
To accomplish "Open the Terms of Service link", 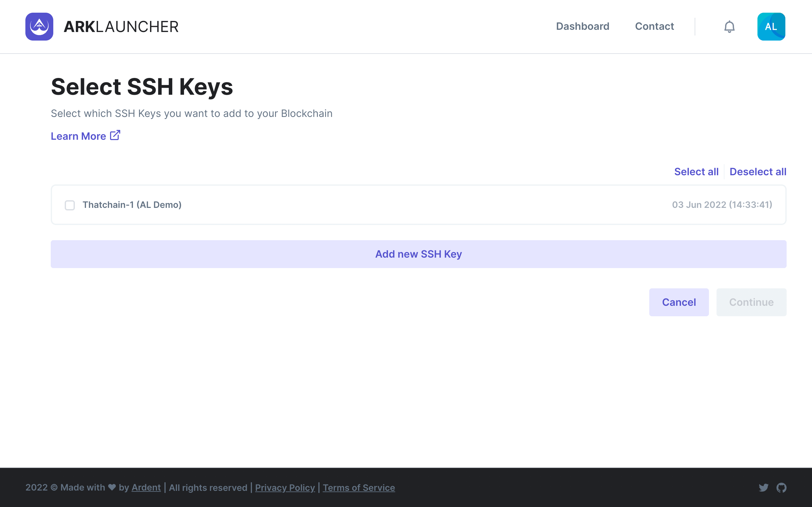I will click(359, 488).
